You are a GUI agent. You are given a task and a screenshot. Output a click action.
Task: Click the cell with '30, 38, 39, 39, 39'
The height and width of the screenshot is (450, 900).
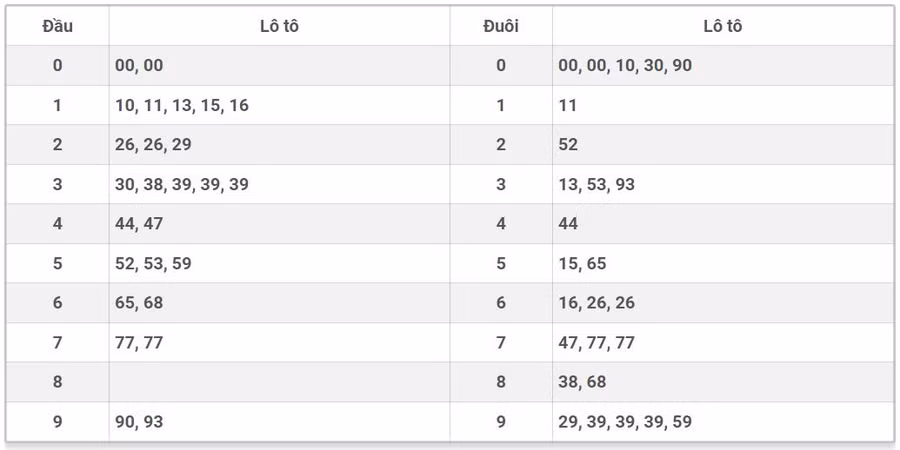pos(182,184)
